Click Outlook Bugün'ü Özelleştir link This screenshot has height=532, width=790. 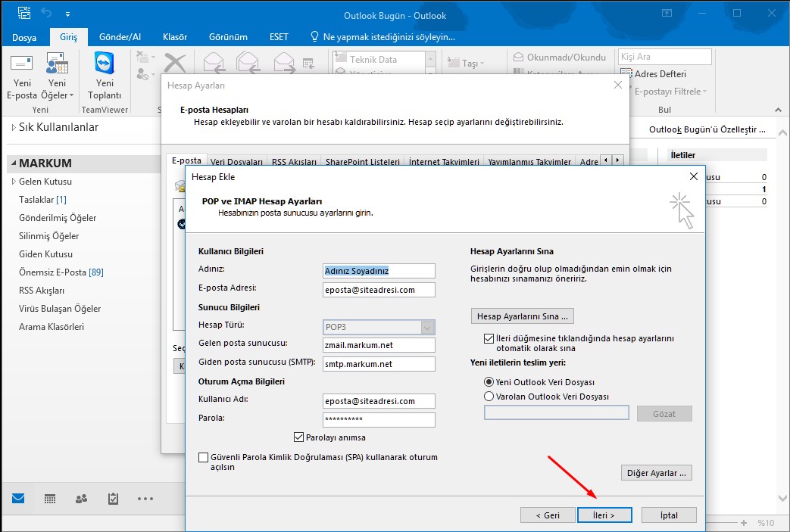tap(707, 129)
